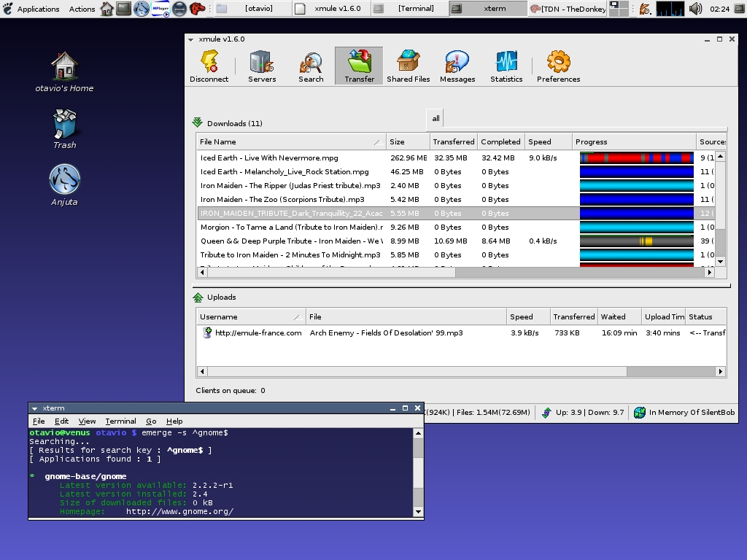Sort downloads by Size column header
747x560 pixels.
coord(407,141)
